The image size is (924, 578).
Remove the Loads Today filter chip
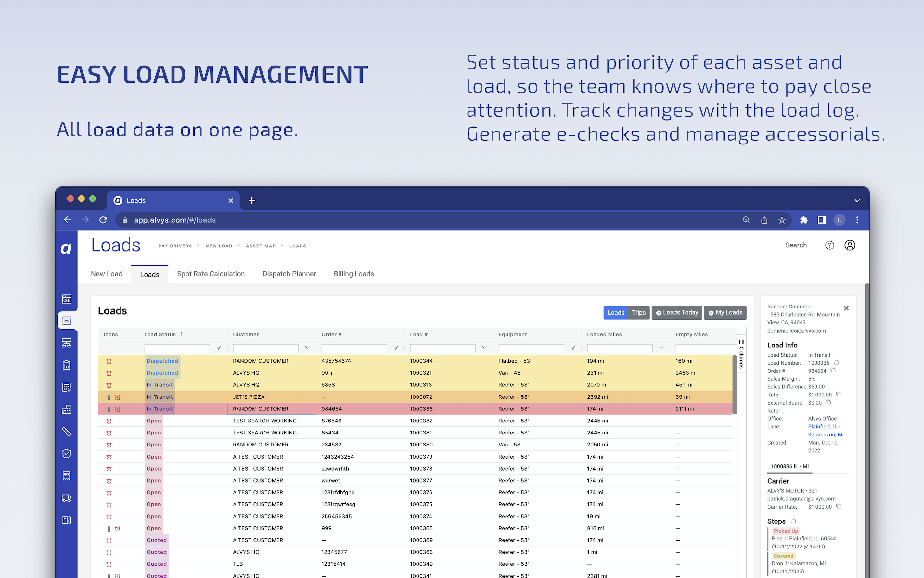[x=659, y=312]
